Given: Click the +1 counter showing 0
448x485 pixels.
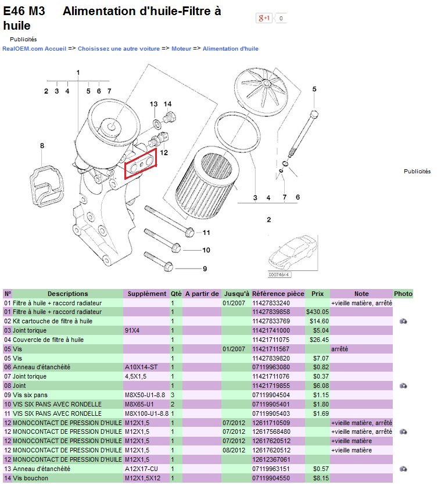Looking at the screenshot, I should [281, 18].
